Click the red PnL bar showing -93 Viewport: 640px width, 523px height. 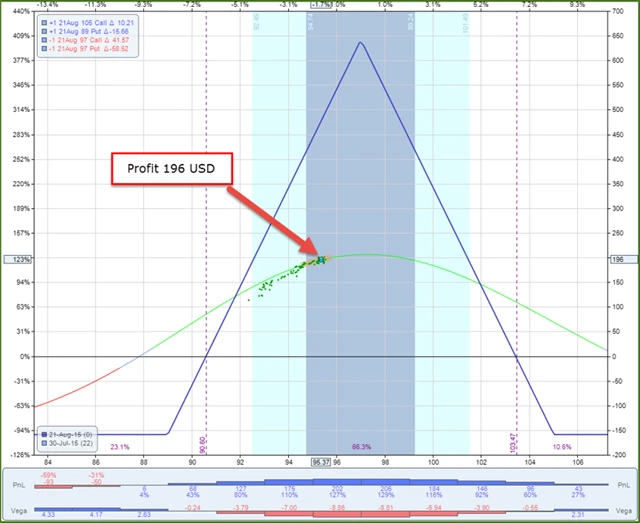[53, 487]
